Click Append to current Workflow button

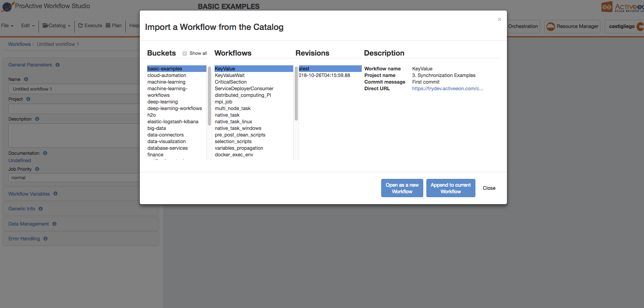pos(450,188)
